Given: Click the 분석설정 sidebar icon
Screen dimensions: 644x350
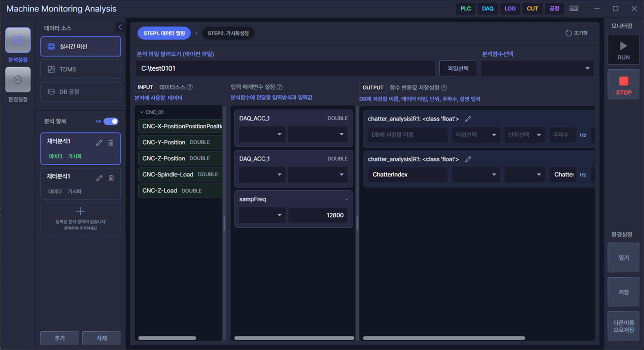Looking at the screenshot, I should pyautogui.click(x=18, y=40).
